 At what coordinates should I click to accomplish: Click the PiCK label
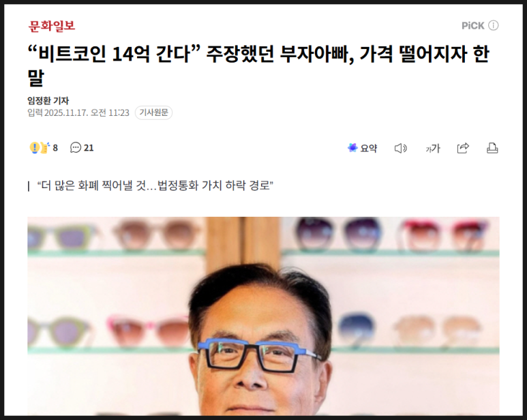pos(473,26)
